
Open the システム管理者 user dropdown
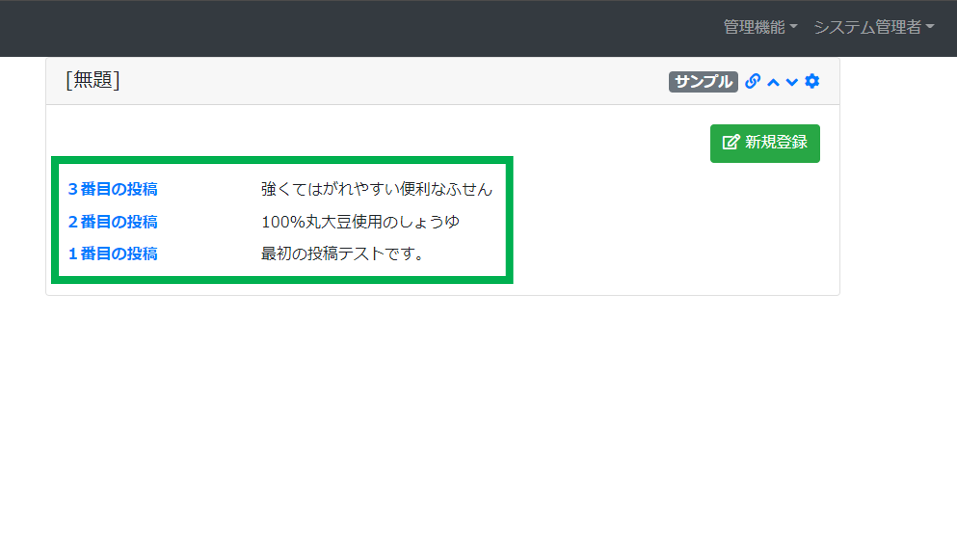tap(874, 27)
